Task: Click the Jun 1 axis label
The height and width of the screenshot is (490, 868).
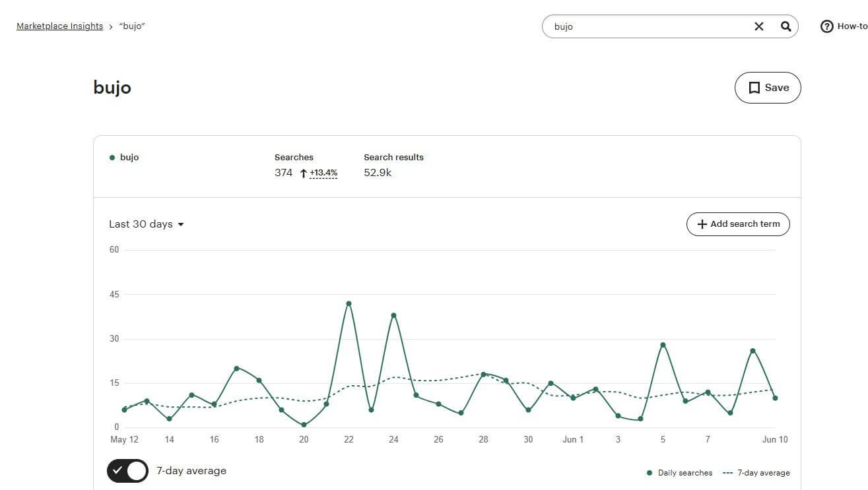Action: click(x=573, y=440)
